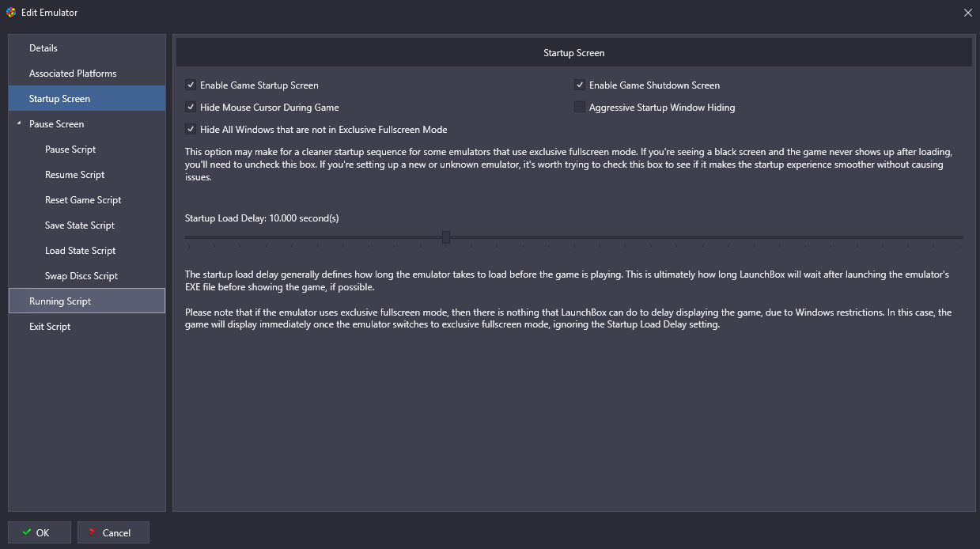
Task: Toggle Hide Mouse Cursor During Game
Action: (x=191, y=108)
